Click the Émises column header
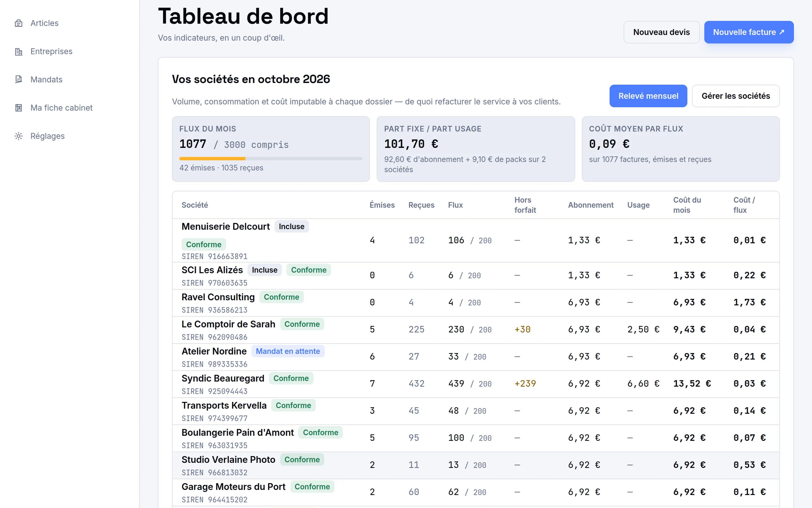 [382, 205]
